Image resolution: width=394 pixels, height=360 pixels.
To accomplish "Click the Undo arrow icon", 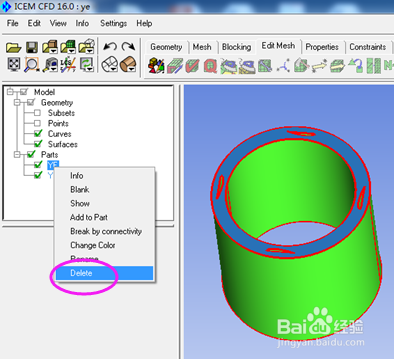I will 110,47.
